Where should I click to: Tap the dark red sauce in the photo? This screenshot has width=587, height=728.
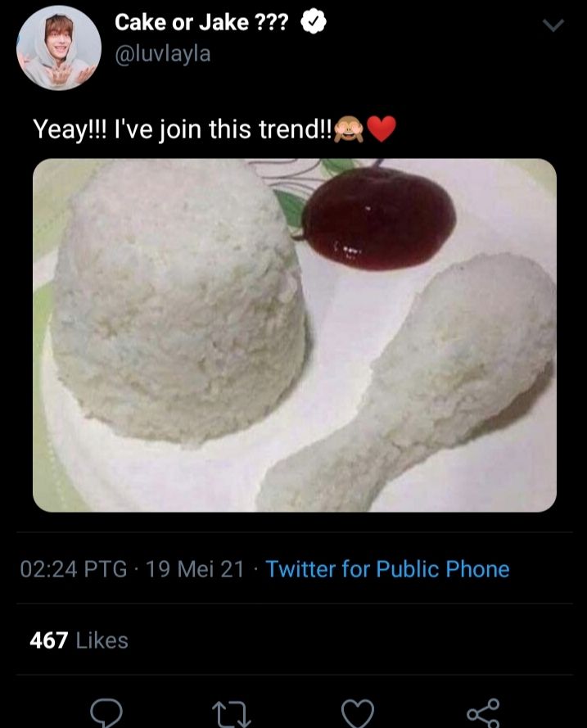click(x=378, y=219)
